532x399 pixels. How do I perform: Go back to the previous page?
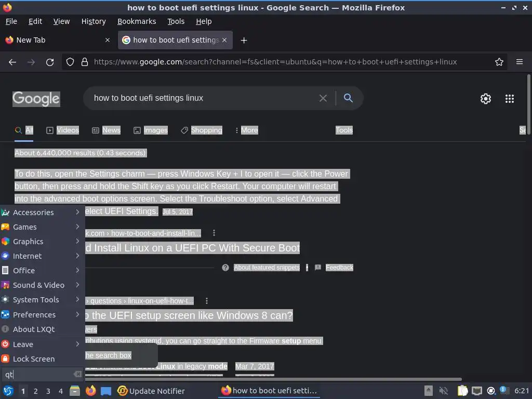(12, 62)
